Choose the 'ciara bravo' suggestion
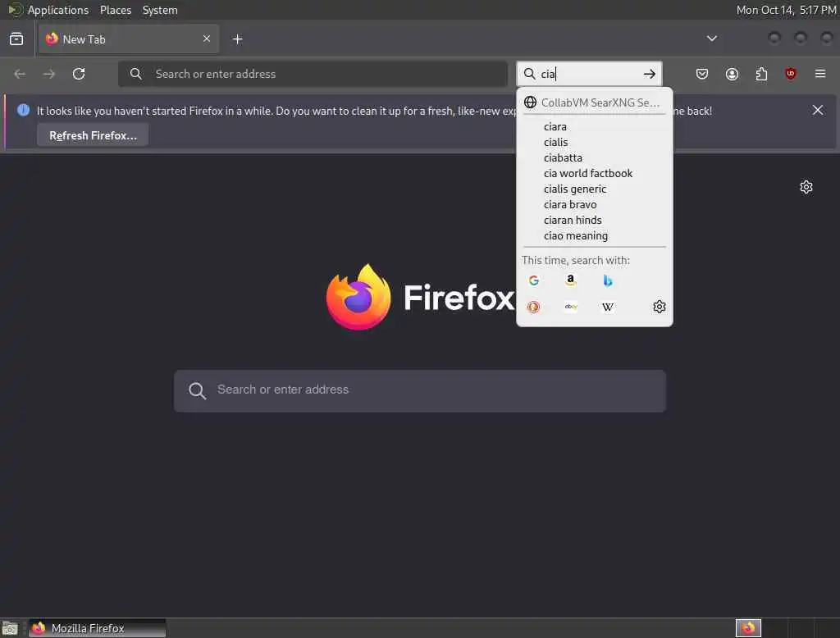 (x=595, y=205)
